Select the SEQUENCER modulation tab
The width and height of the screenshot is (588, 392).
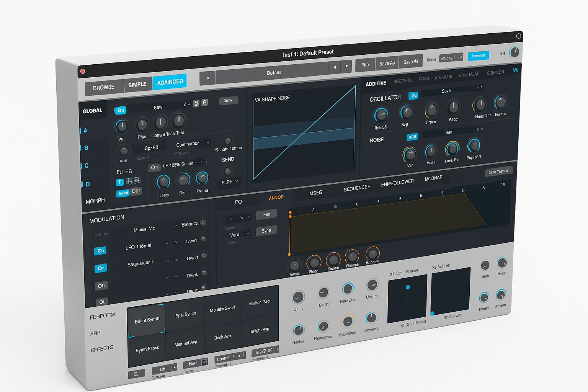(x=357, y=188)
